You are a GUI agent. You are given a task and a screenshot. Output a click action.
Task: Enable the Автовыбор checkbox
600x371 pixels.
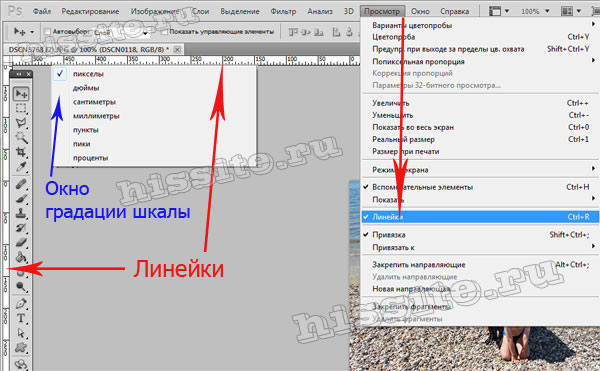[x=47, y=32]
